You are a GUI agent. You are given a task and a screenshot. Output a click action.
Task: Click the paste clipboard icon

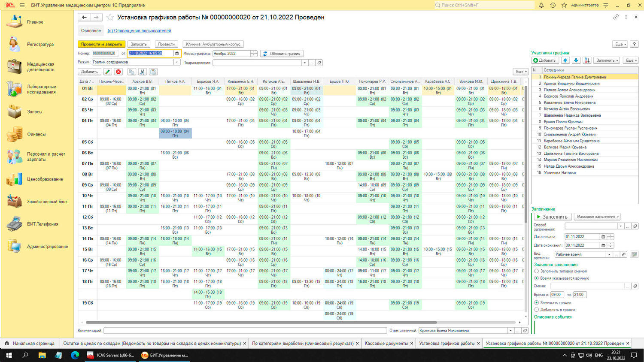coord(153,72)
